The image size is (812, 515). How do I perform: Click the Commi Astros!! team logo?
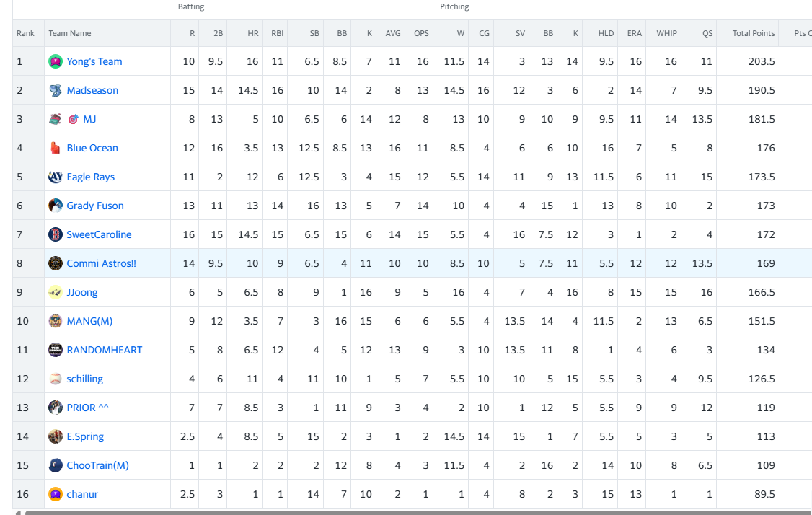point(56,264)
